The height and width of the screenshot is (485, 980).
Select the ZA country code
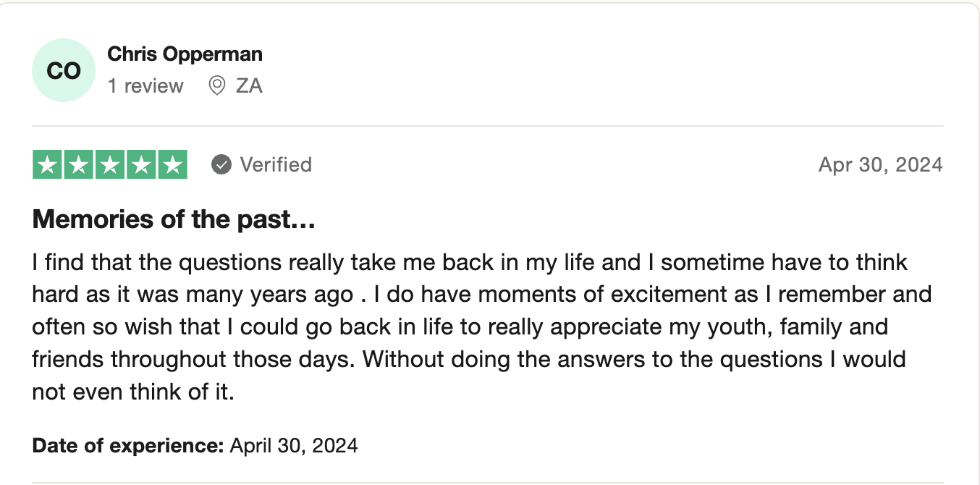pos(249,86)
